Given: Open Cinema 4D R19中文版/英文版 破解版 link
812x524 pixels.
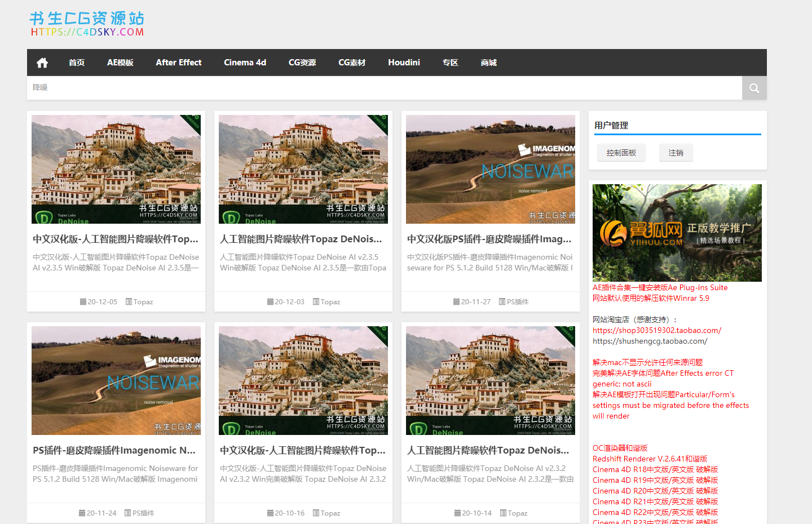Looking at the screenshot, I should [655, 481].
